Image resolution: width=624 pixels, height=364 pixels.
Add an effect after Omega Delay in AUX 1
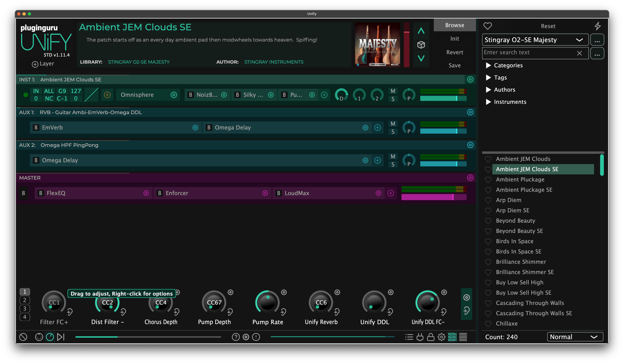[377, 128]
